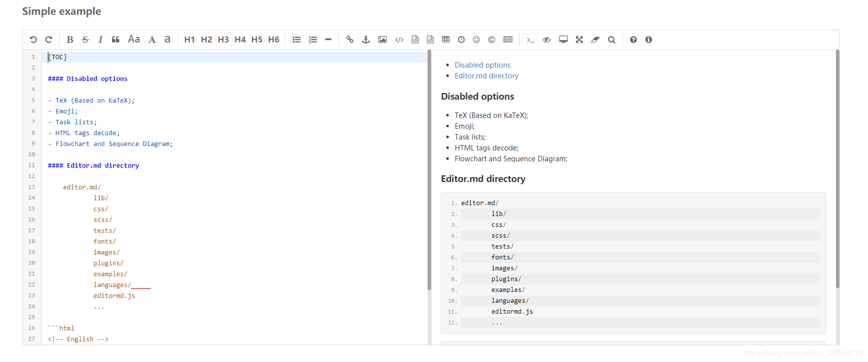Viewport: 868px width, 362px height.
Task: Open the search tool
Action: (612, 39)
